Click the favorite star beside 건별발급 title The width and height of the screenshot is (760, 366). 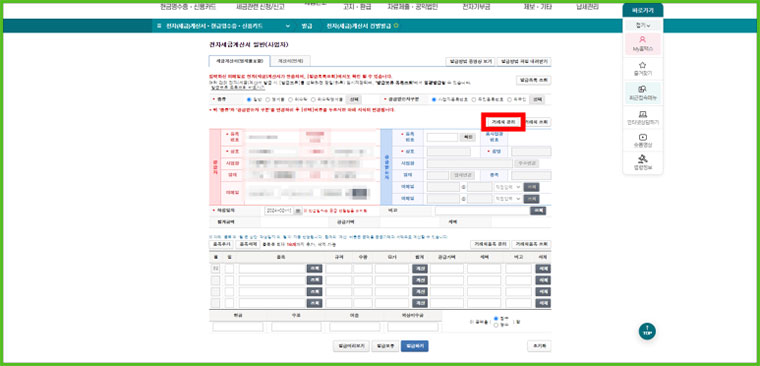(x=396, y=26)
